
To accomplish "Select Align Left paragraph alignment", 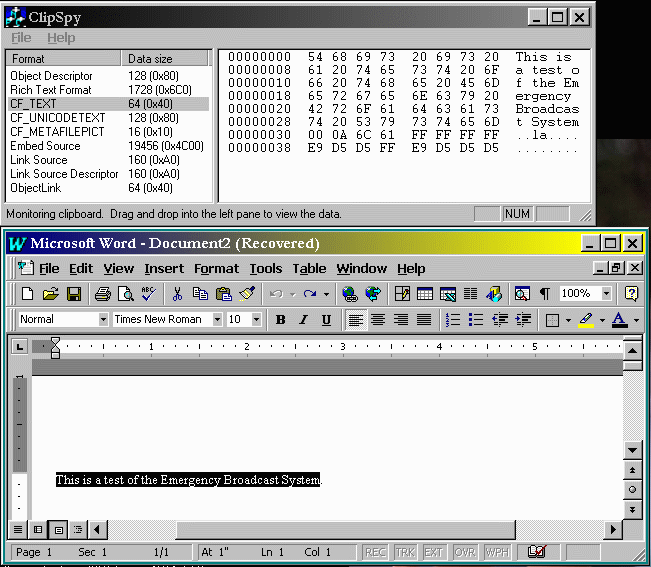I will coord(355,320).
